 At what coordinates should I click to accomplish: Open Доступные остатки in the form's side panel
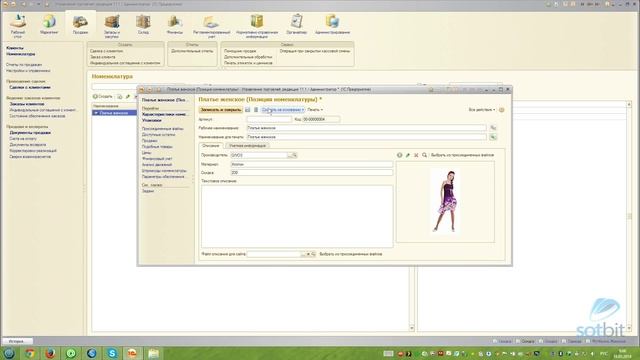[x=158, y=135]
